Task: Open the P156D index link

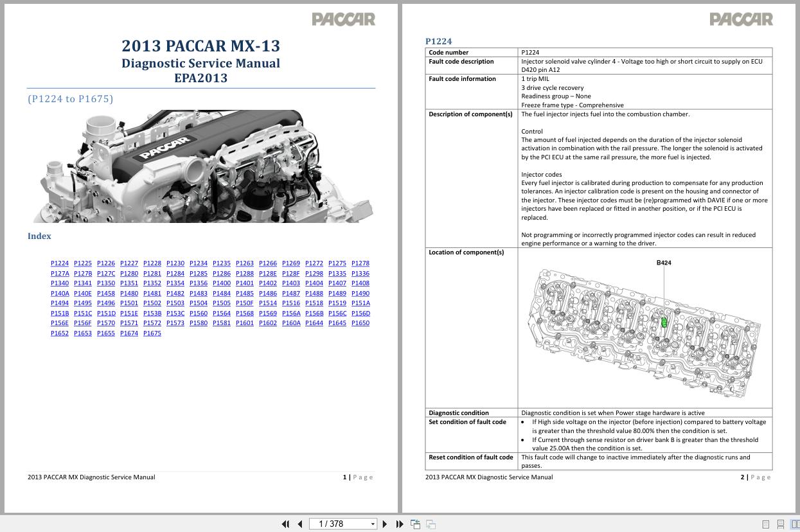Action: (x=360, y=314)
